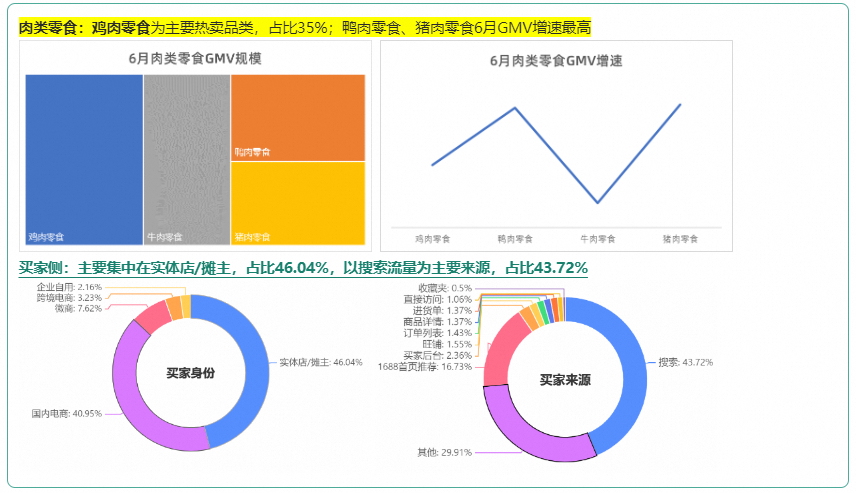The height and width of the screenshot is (493, 856).
Task: Click the blue 鸡肉零食 treemap block
Action: point(84,160)
